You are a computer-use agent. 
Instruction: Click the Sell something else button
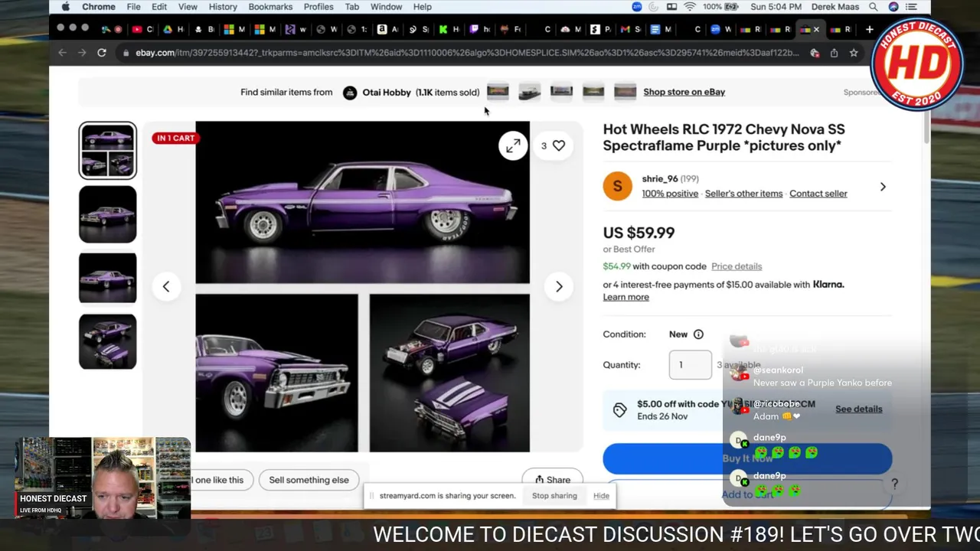pos(309,480)
